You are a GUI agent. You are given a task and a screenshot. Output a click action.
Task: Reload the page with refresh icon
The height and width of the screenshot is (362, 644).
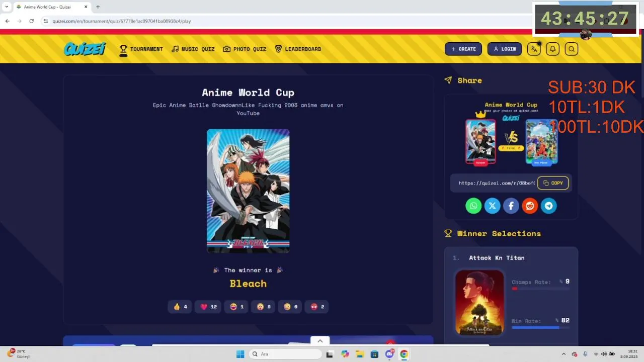(31, 21)
